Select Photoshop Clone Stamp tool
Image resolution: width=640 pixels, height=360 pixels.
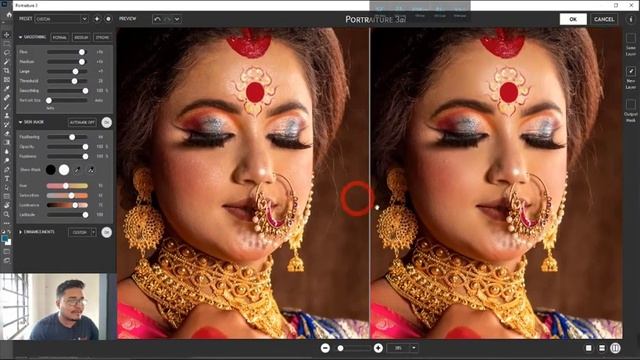[7, 116]
